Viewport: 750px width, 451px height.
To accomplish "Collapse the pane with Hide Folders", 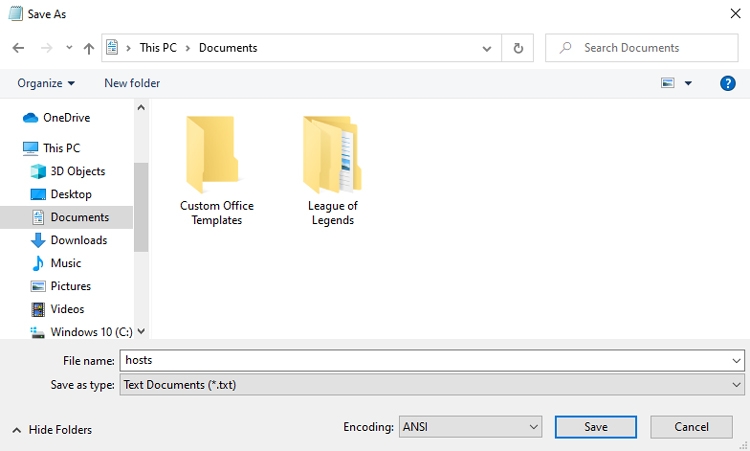I will 52,429.
